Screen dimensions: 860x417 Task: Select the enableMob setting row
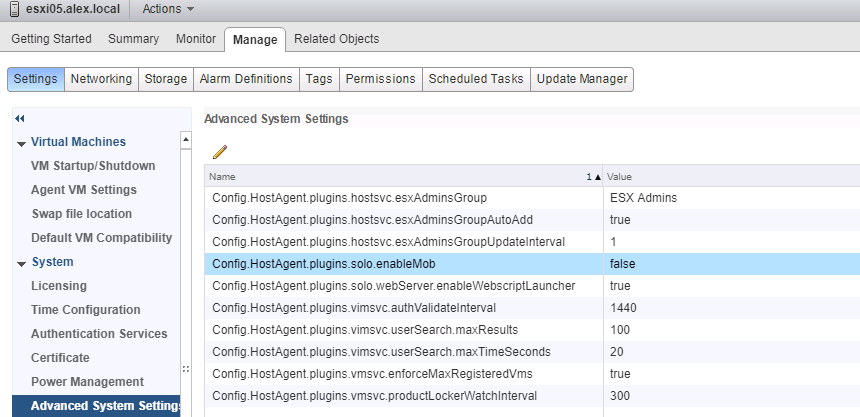click(x=400, y=264)
